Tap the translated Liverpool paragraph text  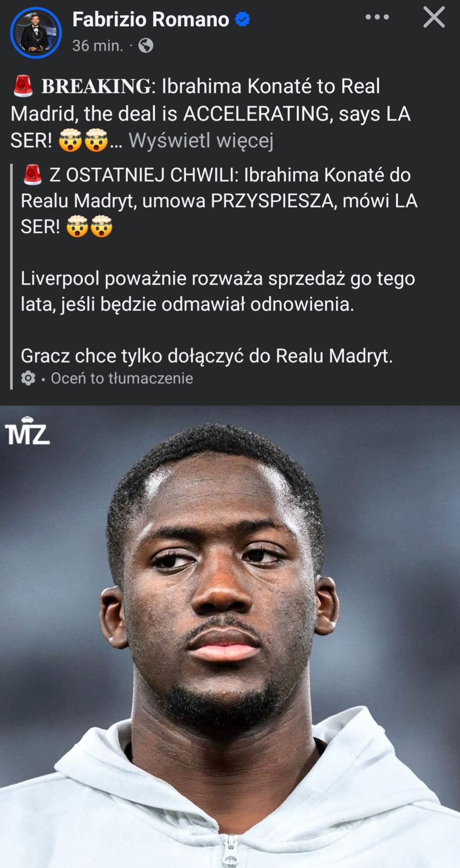click(218, 291)
